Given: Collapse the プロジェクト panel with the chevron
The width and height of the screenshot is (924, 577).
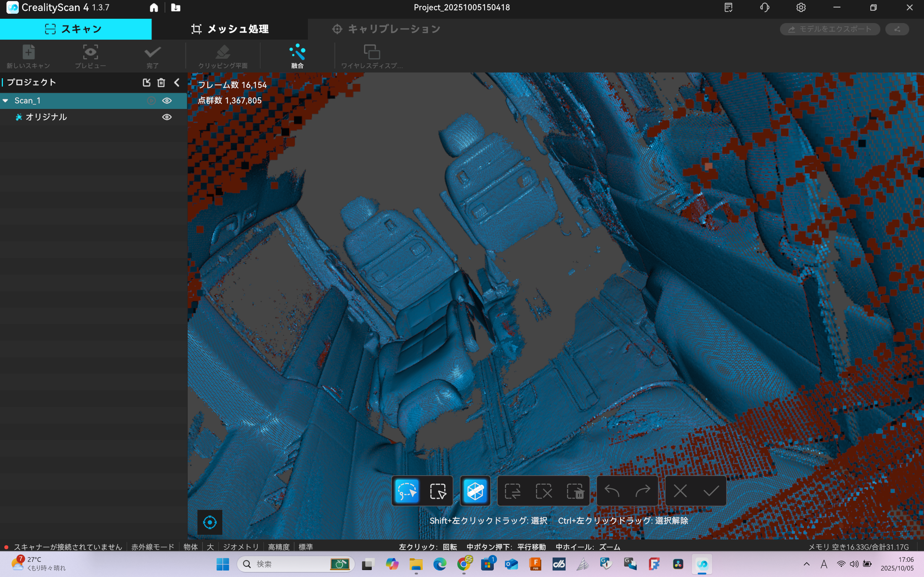Looking at the screenshot, I should pos(177,83).
